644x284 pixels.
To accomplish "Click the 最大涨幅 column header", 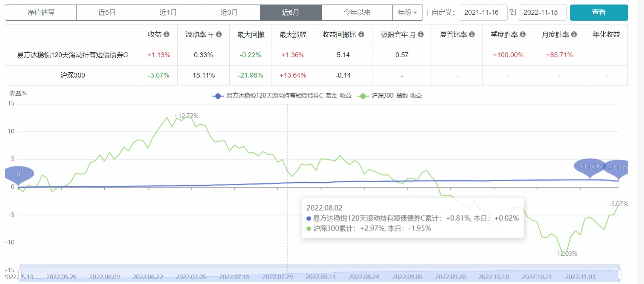I will (x=293, y=35).
